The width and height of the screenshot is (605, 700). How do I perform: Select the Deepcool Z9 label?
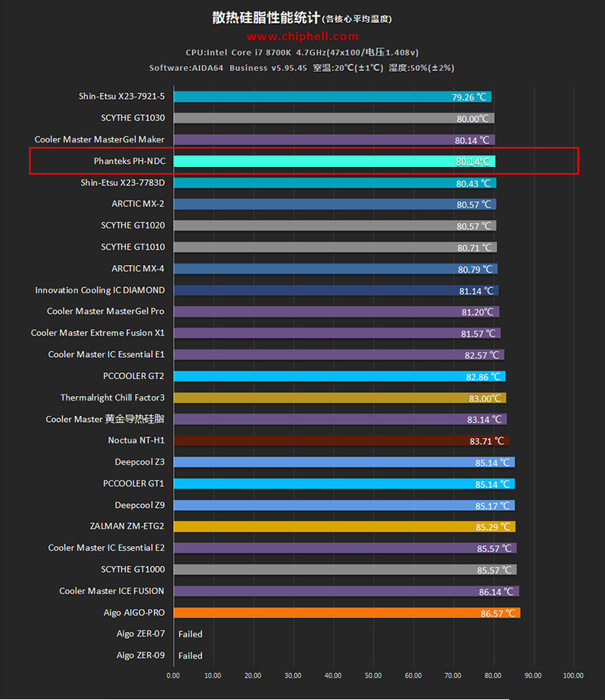click(139, 505)
